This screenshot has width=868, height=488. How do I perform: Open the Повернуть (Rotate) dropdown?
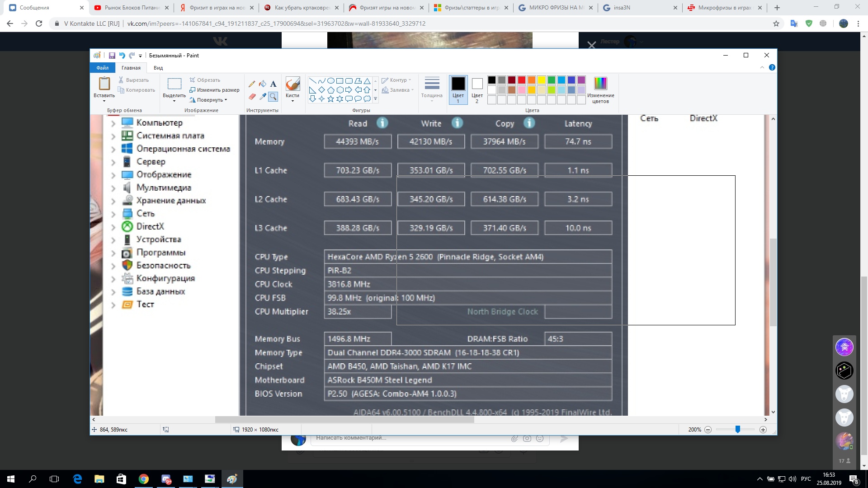click(210, 100)
